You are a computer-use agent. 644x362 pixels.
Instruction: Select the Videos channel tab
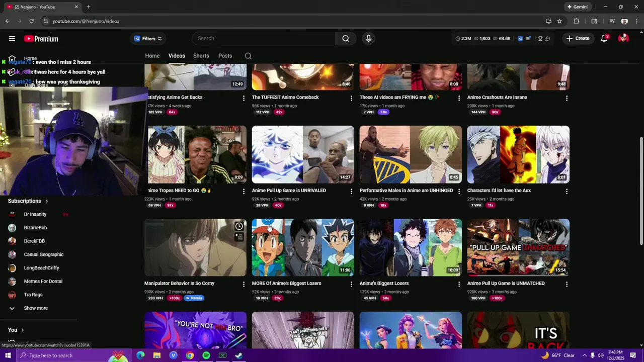click(177, 56)
